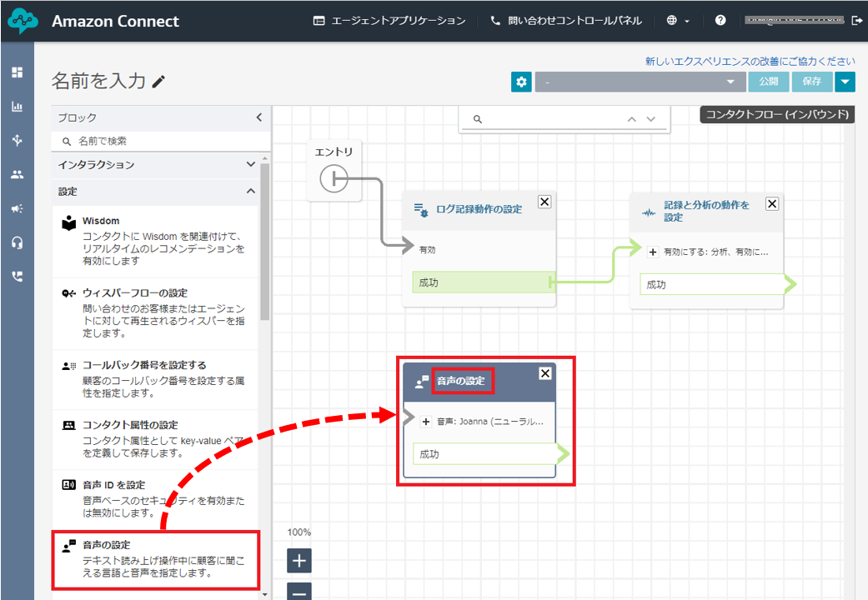Click the scroll-down arrow of block palette
Screen dimensions: 868x600
[264, 594]
